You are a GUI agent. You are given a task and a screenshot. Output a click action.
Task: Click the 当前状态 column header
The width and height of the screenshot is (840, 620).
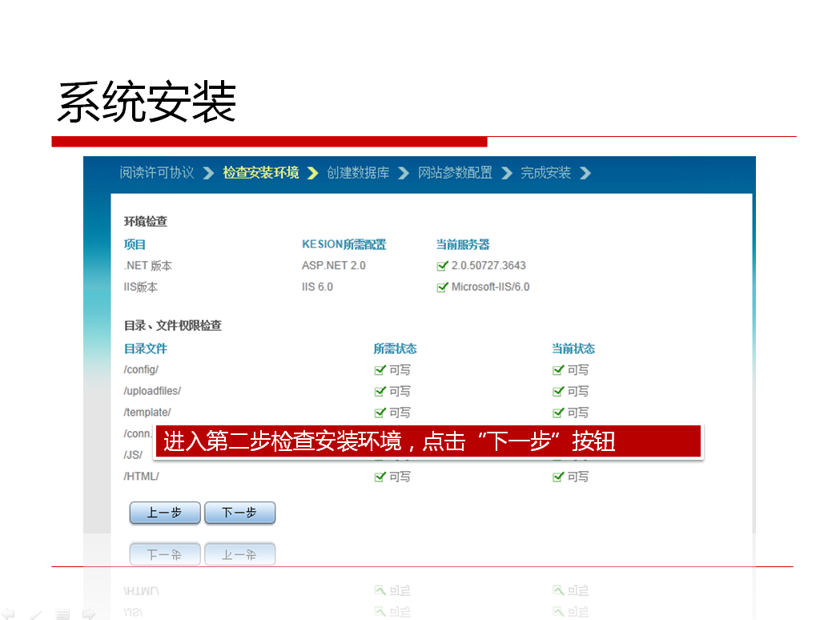click(x=573, y=349)
